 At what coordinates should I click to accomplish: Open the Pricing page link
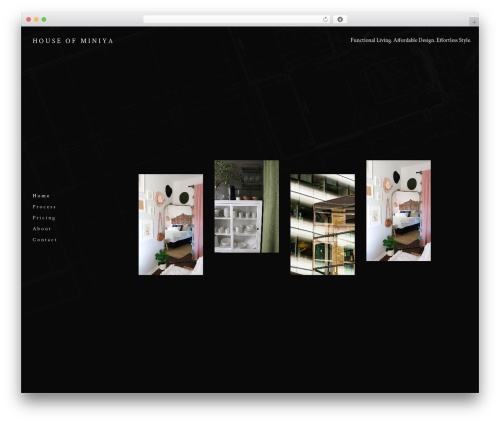tap(44, 218)
